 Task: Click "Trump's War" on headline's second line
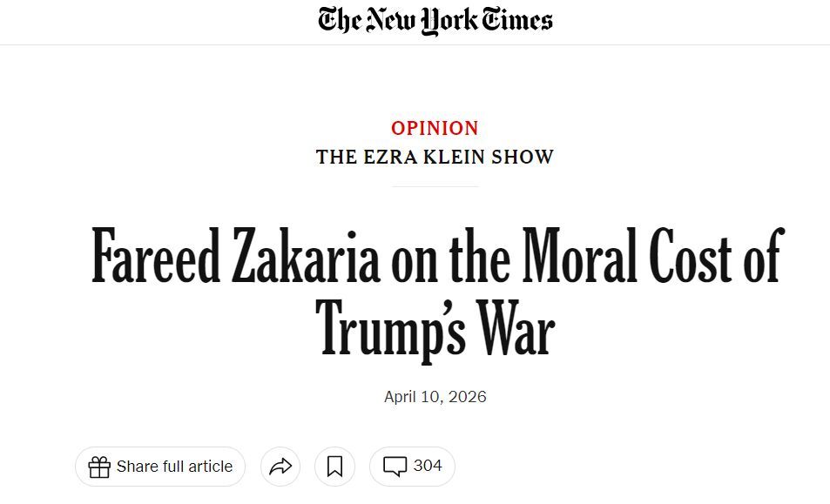(435, 327)
